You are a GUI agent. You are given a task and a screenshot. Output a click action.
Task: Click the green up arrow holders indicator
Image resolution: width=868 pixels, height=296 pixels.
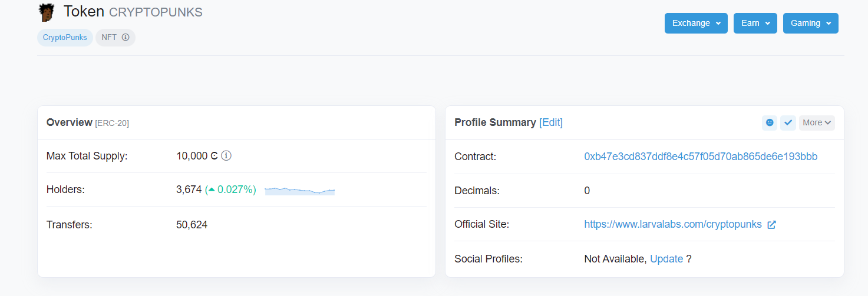pos(212,190)
